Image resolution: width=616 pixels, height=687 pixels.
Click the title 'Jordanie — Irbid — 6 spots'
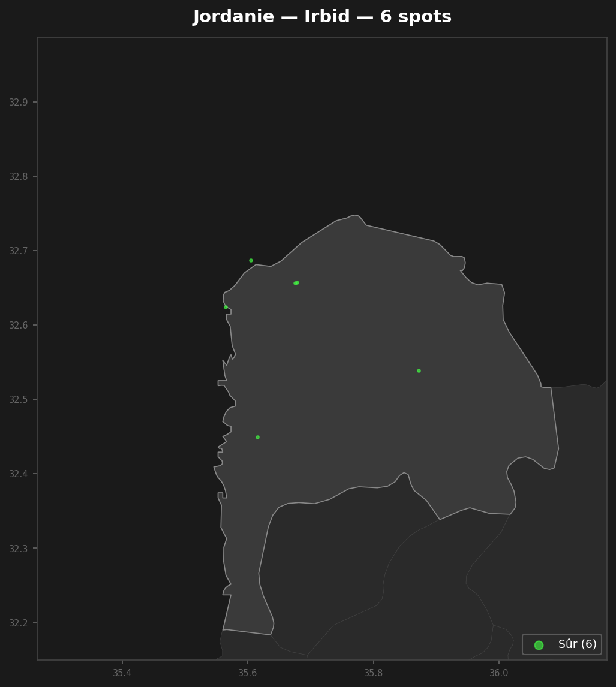pyautogui.click(x=322, y=17)
